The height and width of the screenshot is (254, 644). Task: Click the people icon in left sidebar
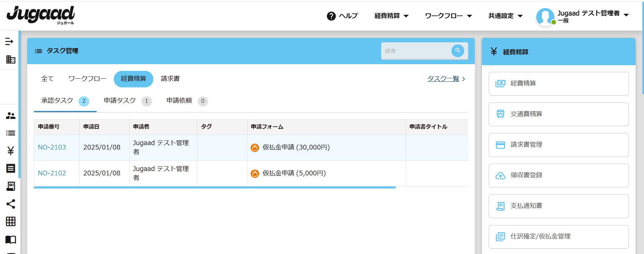[x=10, y=116]
